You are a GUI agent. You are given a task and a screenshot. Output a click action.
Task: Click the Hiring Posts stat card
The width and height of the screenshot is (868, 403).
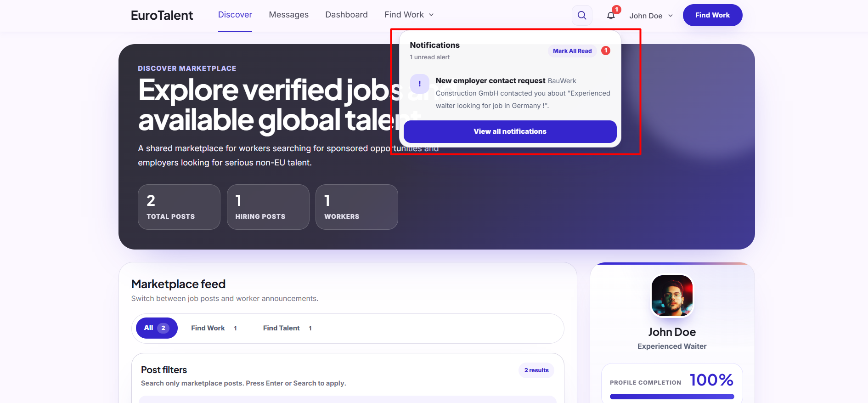(x=268, y=207)
